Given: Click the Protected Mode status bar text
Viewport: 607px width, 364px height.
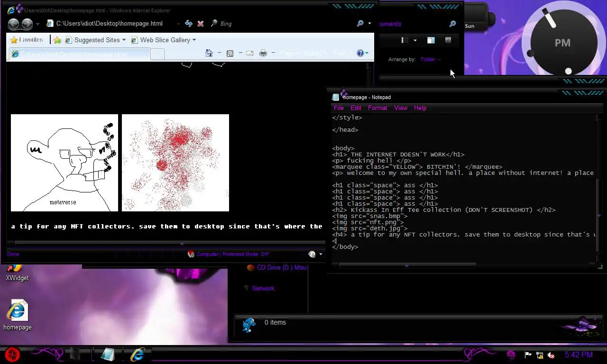Looking at the screenshot, I should coord(233,254).
